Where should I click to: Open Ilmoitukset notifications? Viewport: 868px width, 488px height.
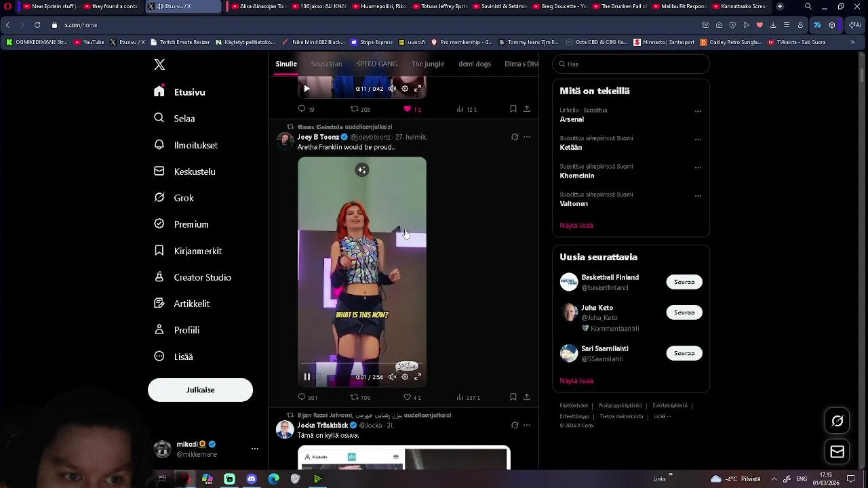point(186,145)
